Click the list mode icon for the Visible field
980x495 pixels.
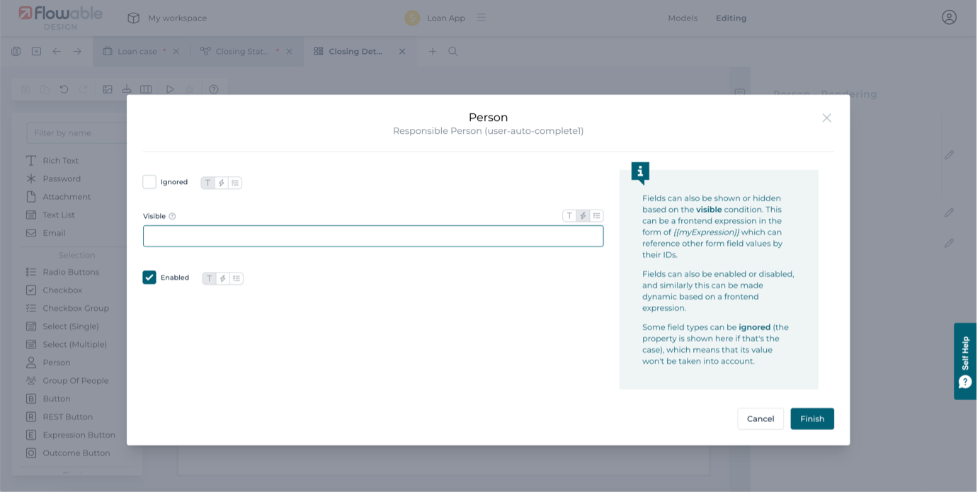coord(597,216)
